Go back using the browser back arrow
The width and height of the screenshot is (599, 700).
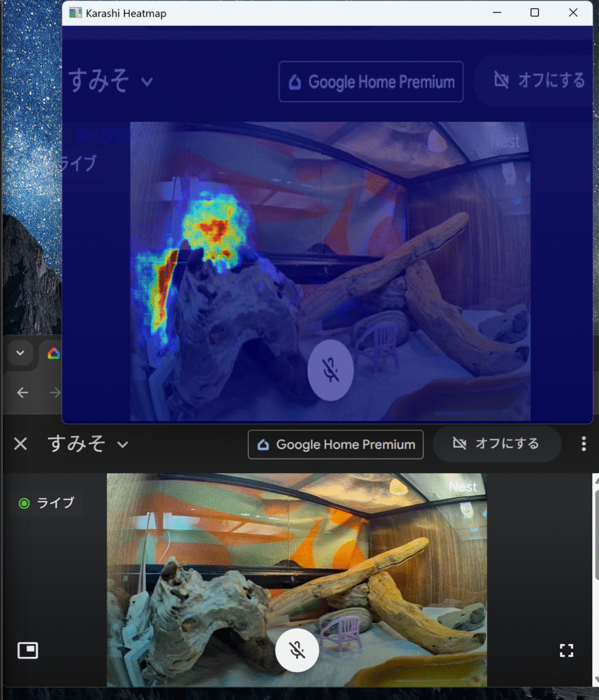tap(23, 392)
